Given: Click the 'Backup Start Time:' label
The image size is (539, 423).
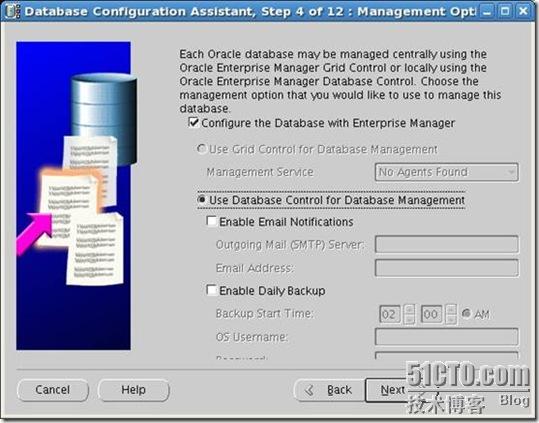Looking at the screenshot, I should pyautogui.click(x=264, y=313).
